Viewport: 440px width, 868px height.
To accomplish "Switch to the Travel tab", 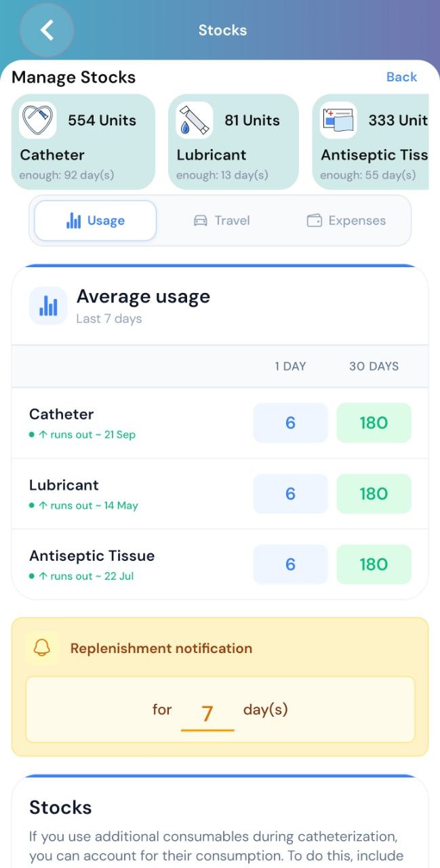I will point(224,220).
